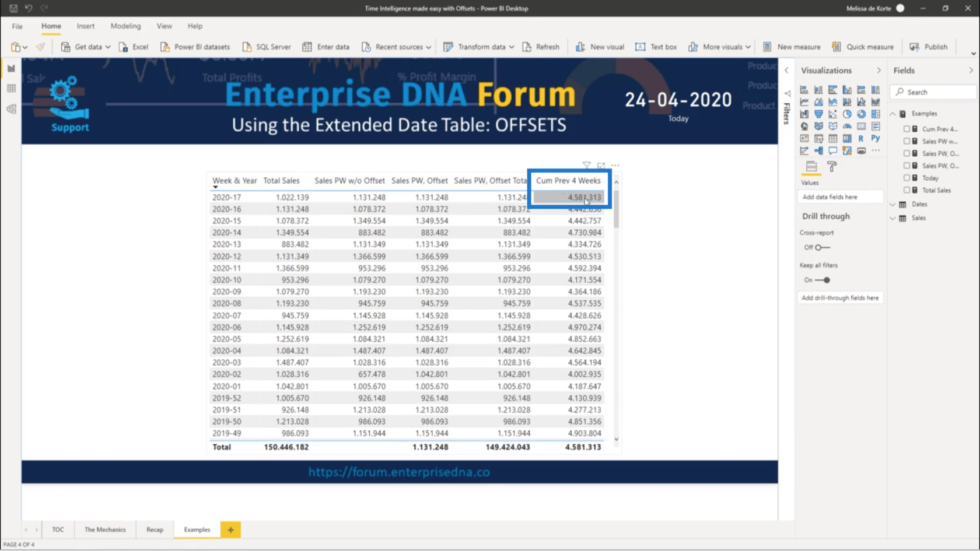Collapse the Fields pane
The image size is (980, 551).
[971, 70]
